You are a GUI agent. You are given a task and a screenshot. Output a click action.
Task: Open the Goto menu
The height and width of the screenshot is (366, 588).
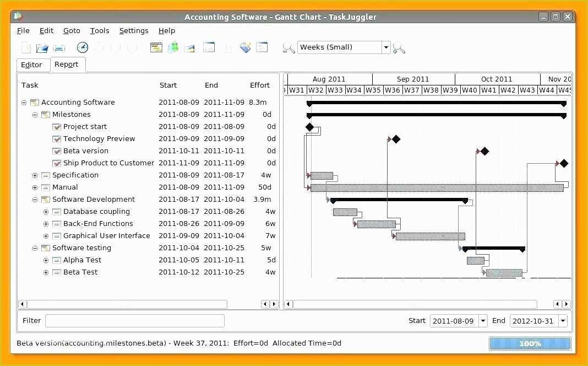tap(72, 31)
